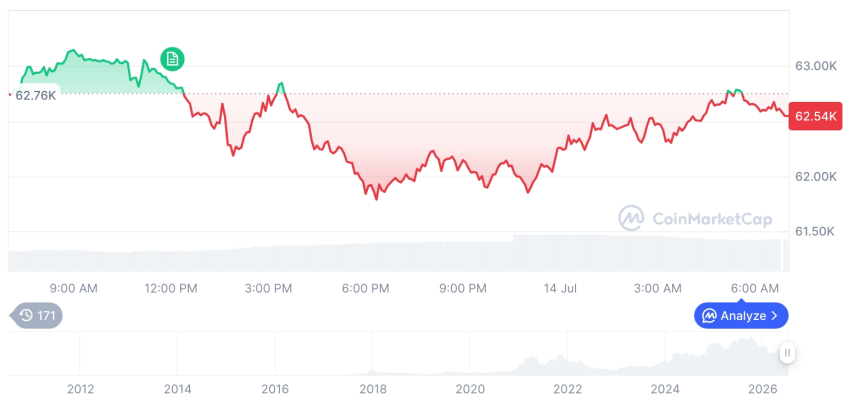Screen dimensions: 860x401
Task: Click the Analyze button's logo icon
Action: tap(710, 315)
